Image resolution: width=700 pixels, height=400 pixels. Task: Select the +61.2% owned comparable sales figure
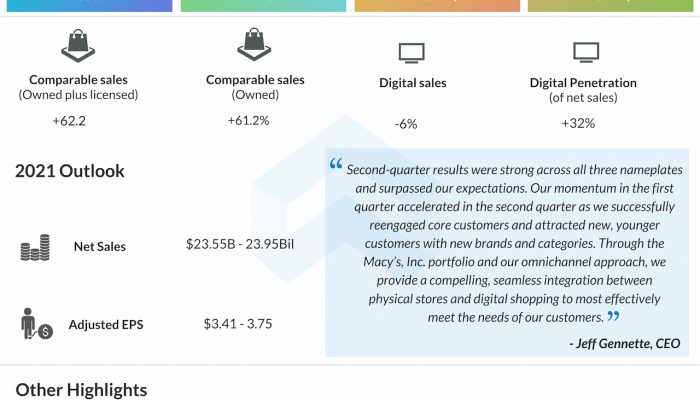tap(249, 120)
